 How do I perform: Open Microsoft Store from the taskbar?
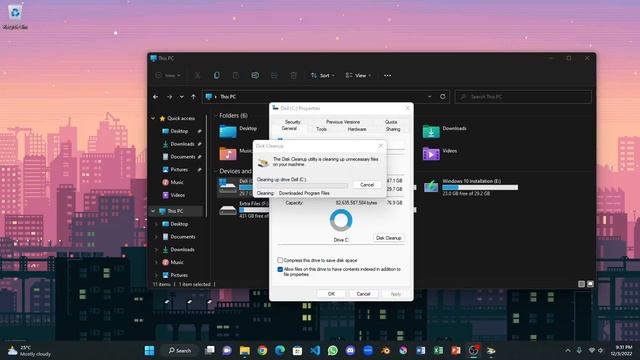coord(297,351)
